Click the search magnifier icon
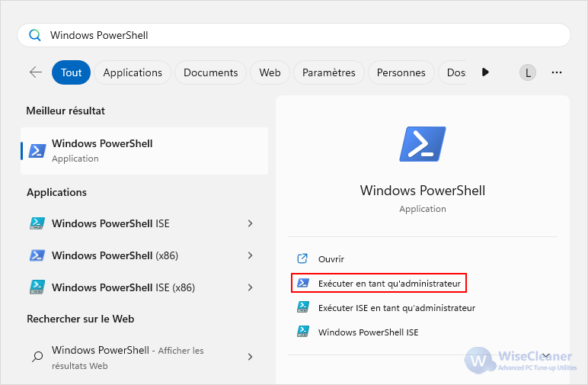This screenshot has height=385, width=588. click(34, 35)
